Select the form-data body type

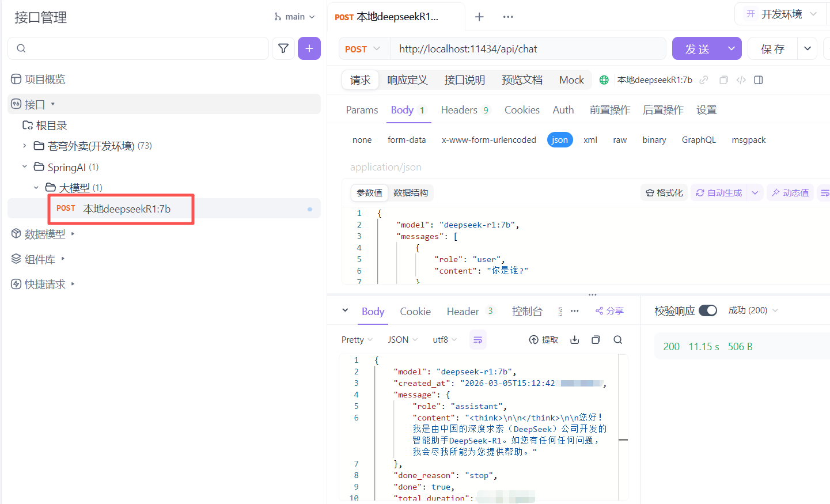tap(407, 140)
